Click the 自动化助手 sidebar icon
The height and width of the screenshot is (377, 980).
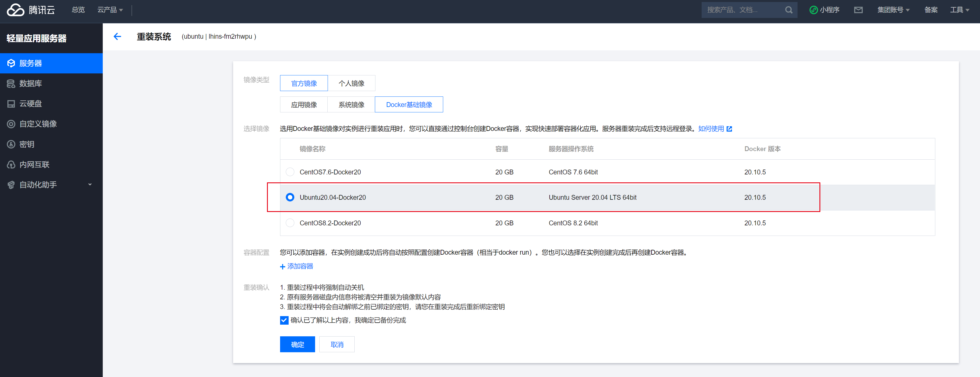[11, 185]
